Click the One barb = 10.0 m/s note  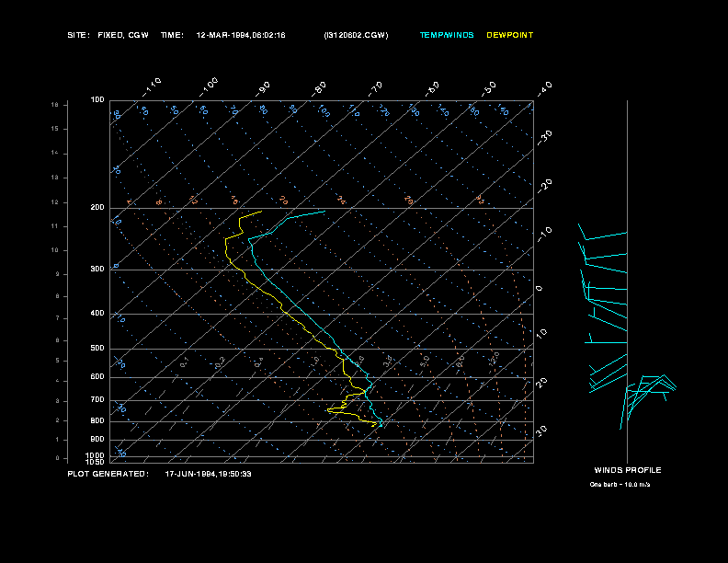click(x=620, y=485)
